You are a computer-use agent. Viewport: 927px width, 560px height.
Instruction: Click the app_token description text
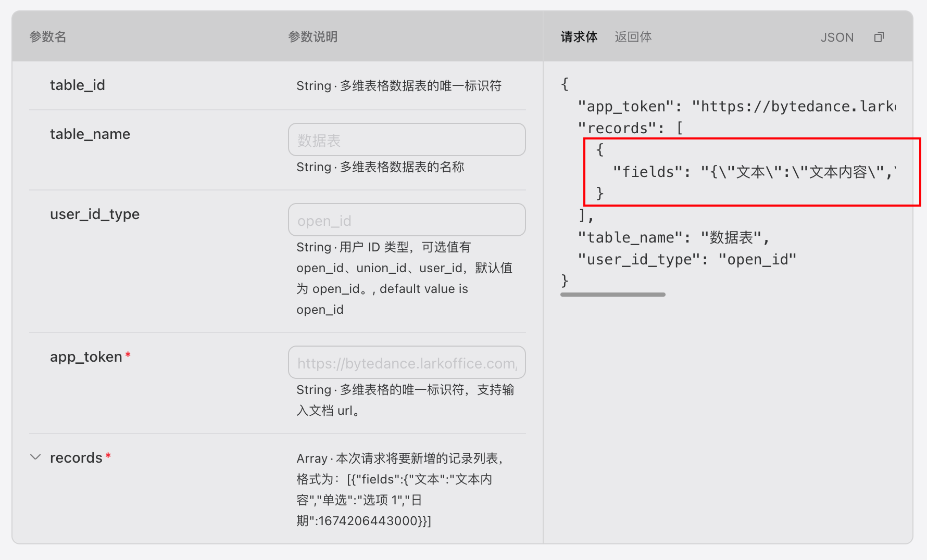pos(405,400)
